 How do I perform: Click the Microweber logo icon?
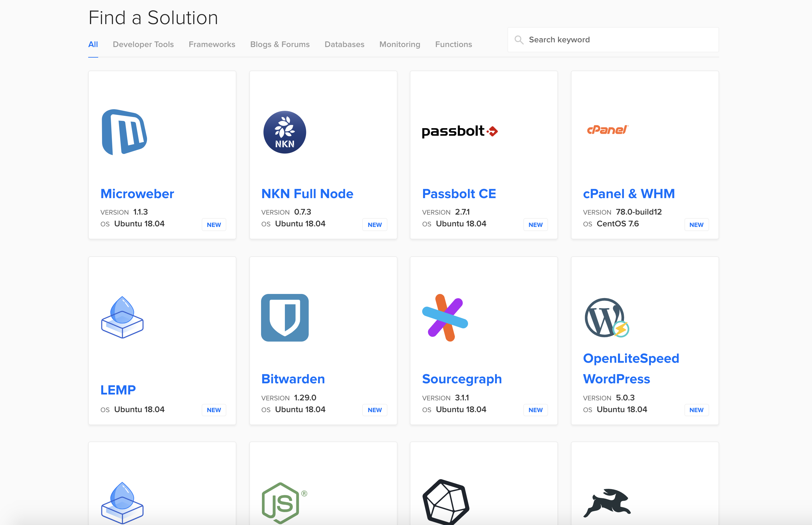coord(124,132)
